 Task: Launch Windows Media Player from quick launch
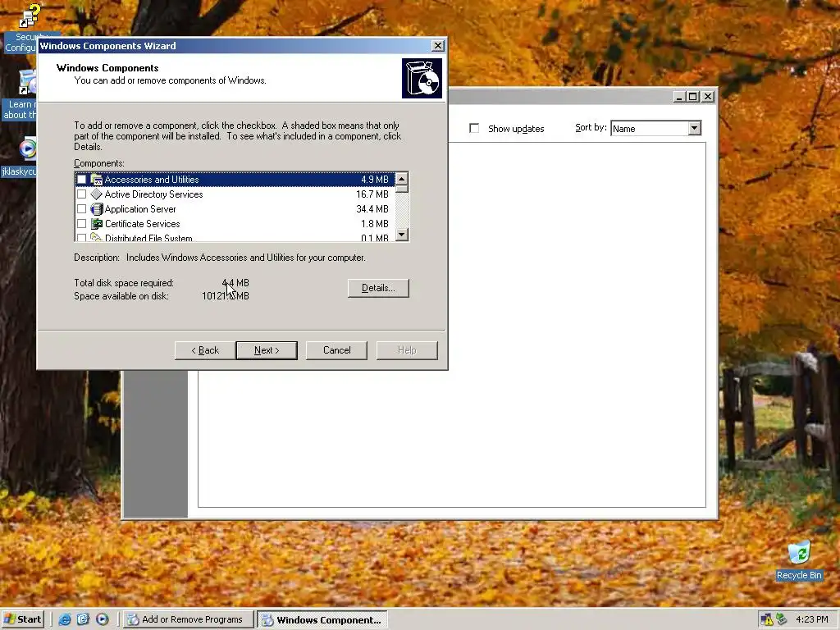103,619
